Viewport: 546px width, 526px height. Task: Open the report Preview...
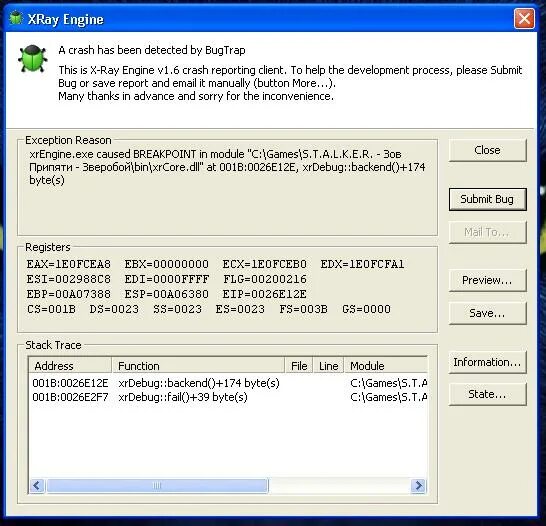tap(487, 280)
